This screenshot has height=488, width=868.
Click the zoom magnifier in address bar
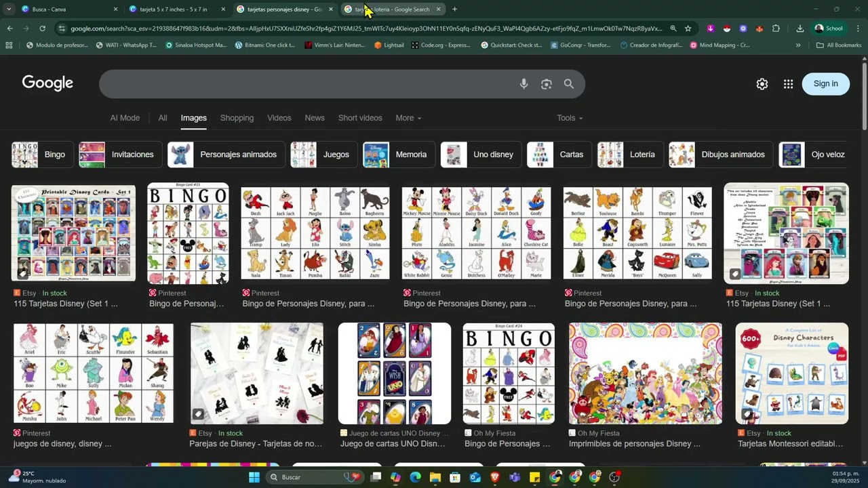(x=673, y=28)
